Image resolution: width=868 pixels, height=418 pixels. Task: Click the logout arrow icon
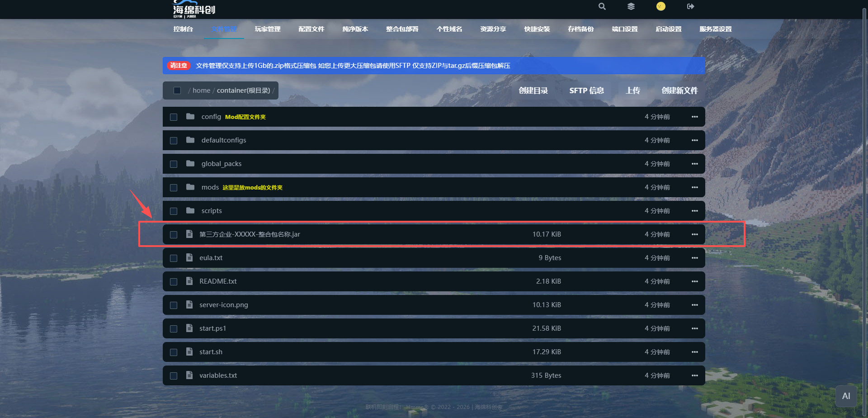690,6
